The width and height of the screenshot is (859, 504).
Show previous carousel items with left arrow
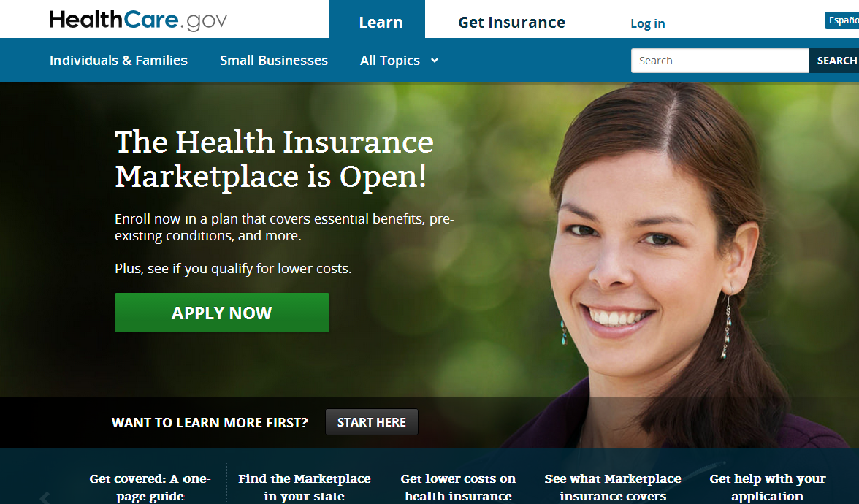tap(45, 497)
